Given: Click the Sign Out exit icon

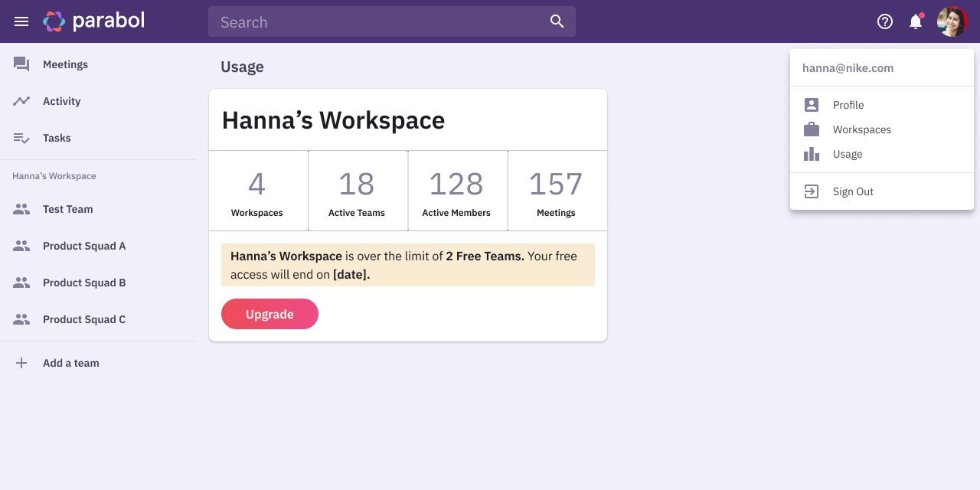Looking at the screenshot, I should point(811,191).
